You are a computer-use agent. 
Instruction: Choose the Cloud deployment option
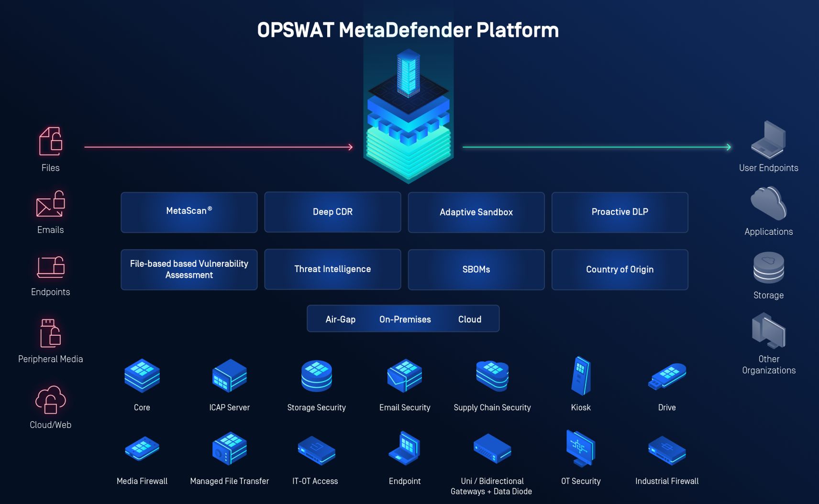469,318
